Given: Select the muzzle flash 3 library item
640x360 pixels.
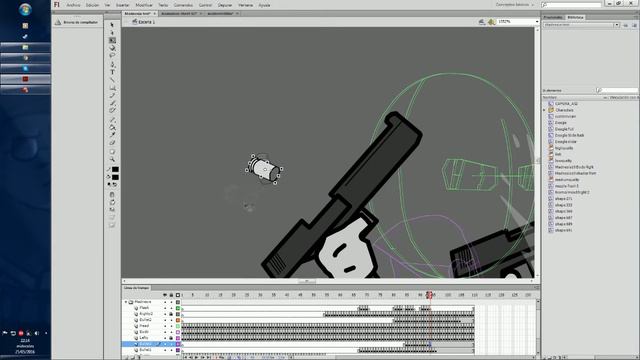Looking at the screenshot, I should 567,186.
